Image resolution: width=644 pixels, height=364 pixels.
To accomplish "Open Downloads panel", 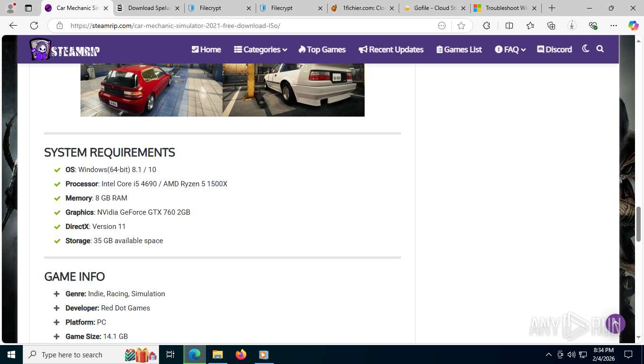I will (572, 26).
